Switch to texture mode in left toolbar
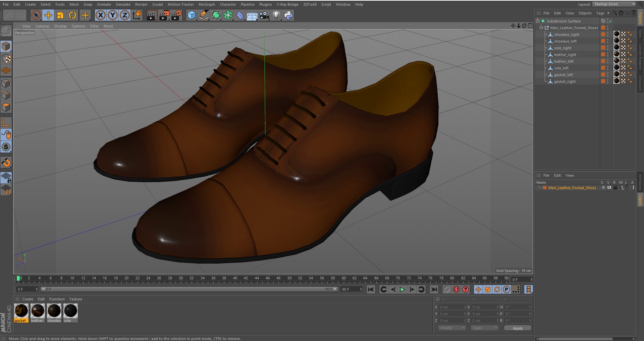The height and width of the screenshot is (341, 644). 6,59
